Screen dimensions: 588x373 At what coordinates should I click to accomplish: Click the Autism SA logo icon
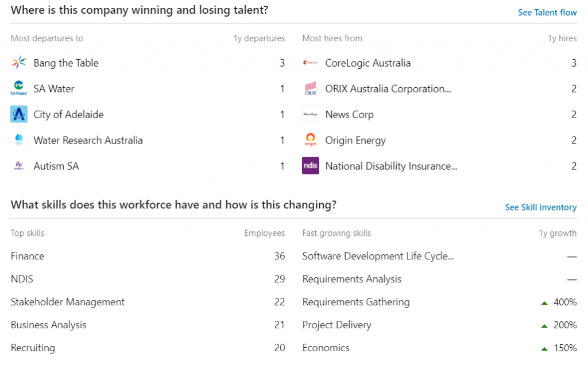click(x=19, y=166)
